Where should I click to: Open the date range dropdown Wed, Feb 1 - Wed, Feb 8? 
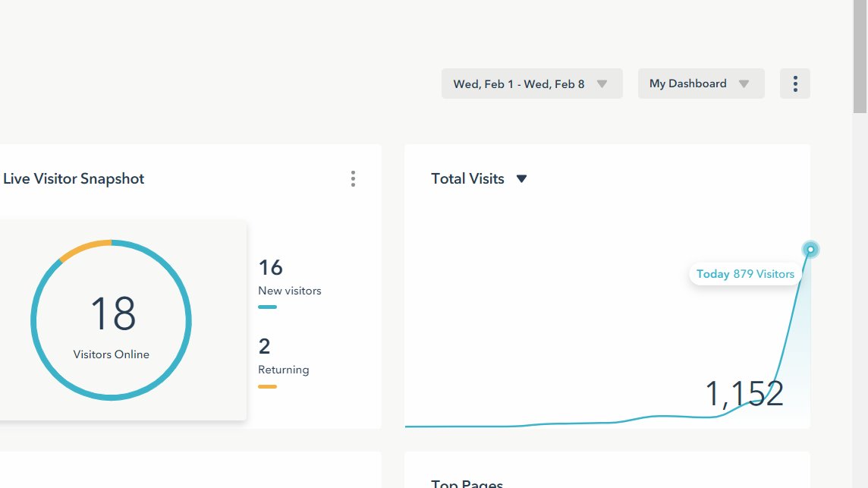click(532, 83)
